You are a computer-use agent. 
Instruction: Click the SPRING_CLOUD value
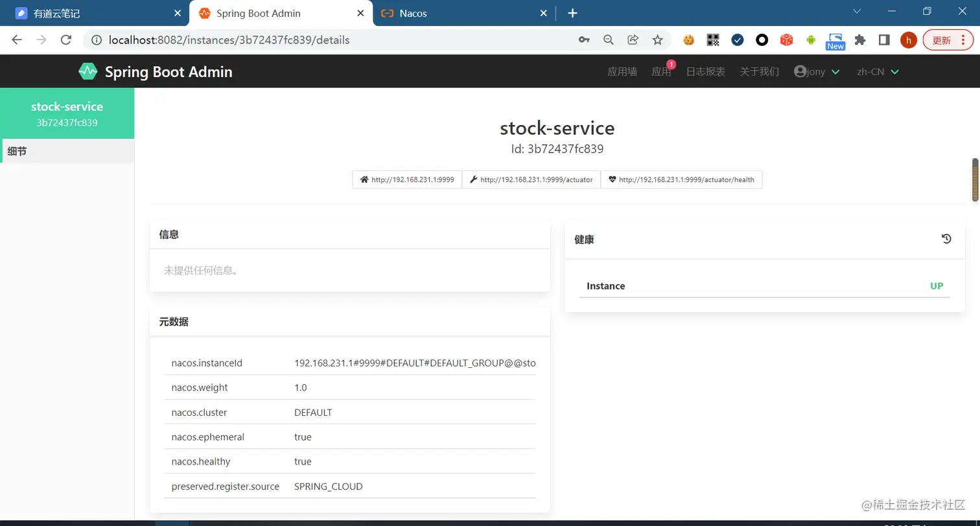329,486
